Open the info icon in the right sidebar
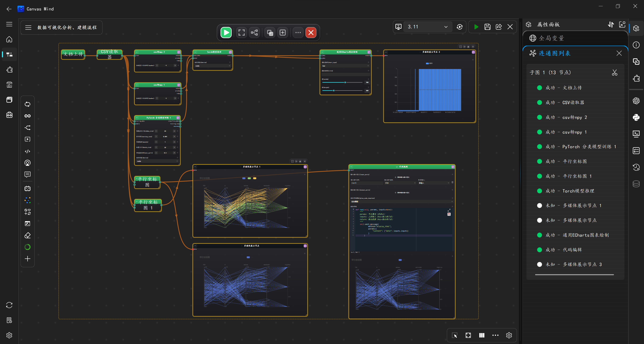Screen dimensions: 644x344 (636, 45)
